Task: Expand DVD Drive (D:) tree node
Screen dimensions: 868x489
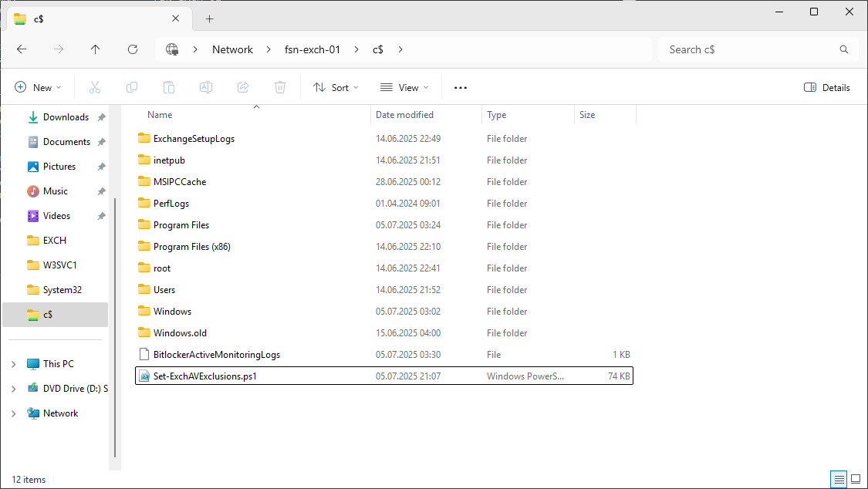Action: [14, 389]
